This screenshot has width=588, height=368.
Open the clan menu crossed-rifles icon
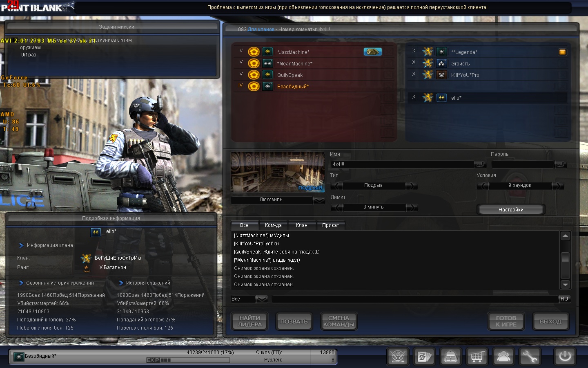398,357
